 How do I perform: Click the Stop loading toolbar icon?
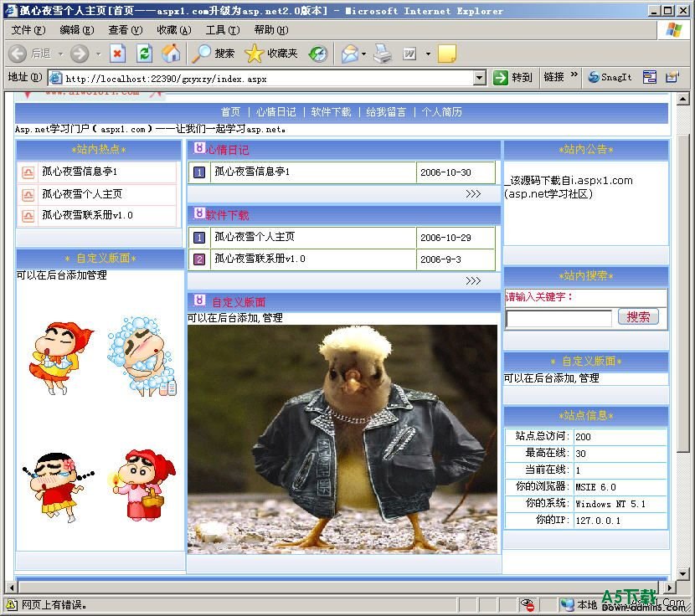point(117,54)
